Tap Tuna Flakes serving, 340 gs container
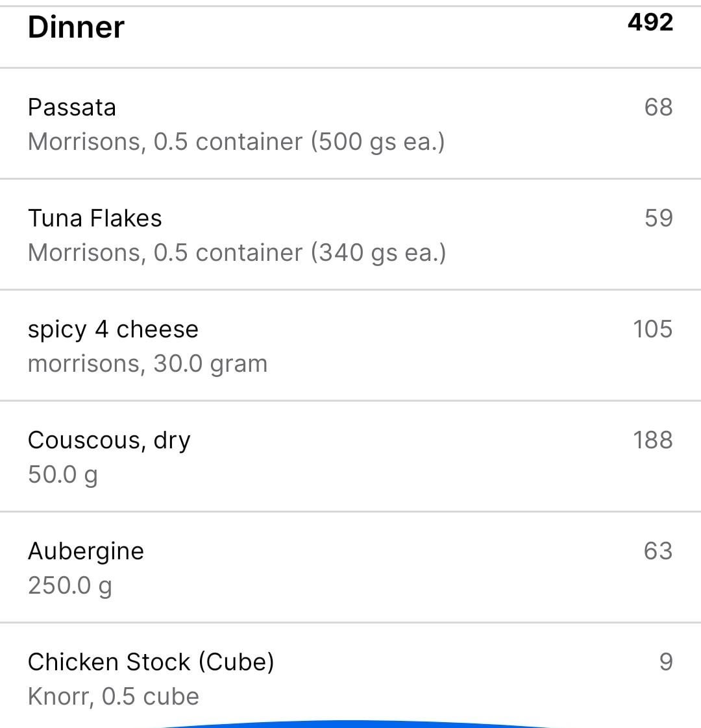The width and height of the screenshot is (701, 728). (237, 253)
